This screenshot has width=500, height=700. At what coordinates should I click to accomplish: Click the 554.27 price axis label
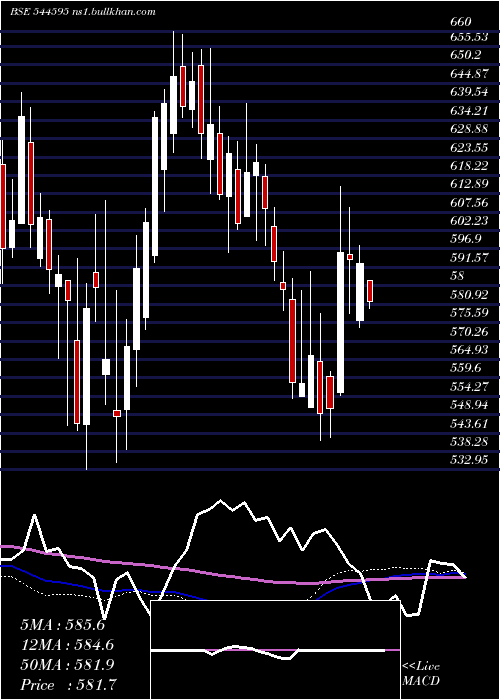pyautogui.click(x=469, y=387)
